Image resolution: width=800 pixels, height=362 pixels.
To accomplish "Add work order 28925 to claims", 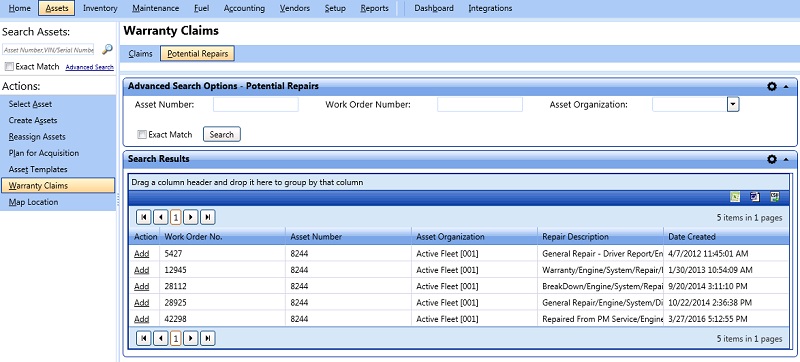I will (141, 302).
